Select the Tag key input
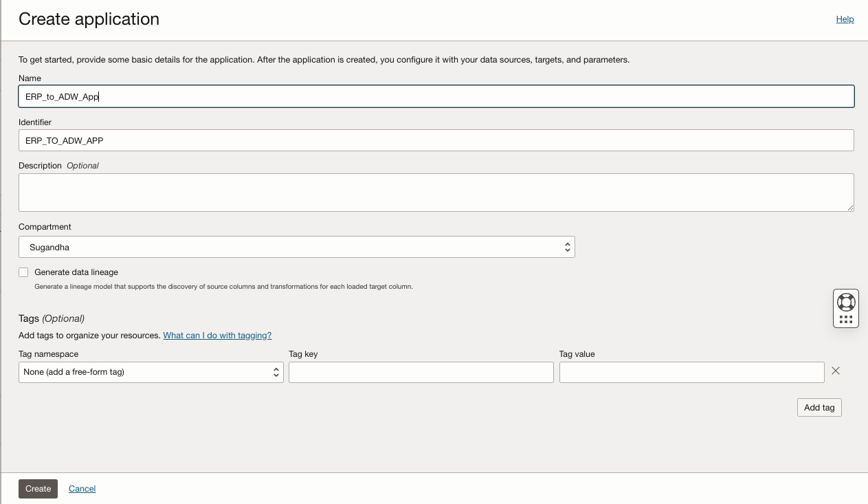Image resolution: width=868 pixels, height=504 pixels. tap(421, 372)
